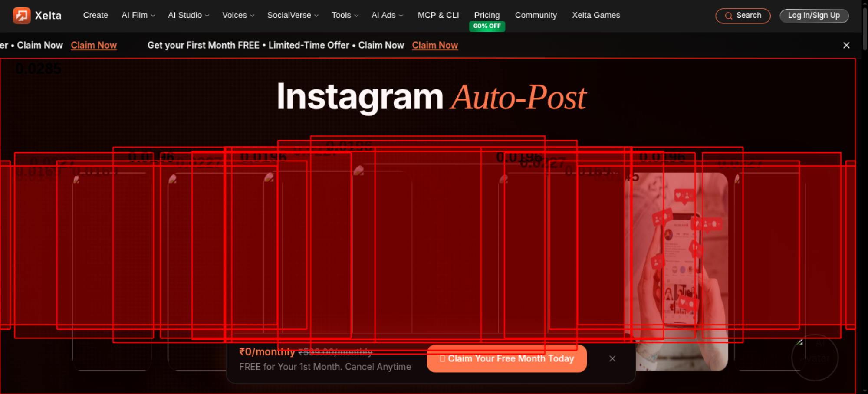The width and height of the screenshot is (868, 394).
Task: Open the Voices dropdown menu
Action: pyautogui.click(x=238, y=15)
